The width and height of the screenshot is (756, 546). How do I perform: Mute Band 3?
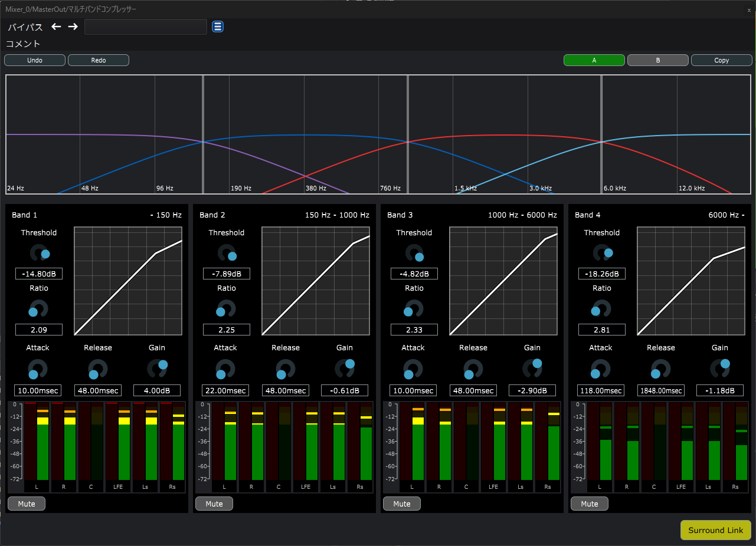pos(402,504)
